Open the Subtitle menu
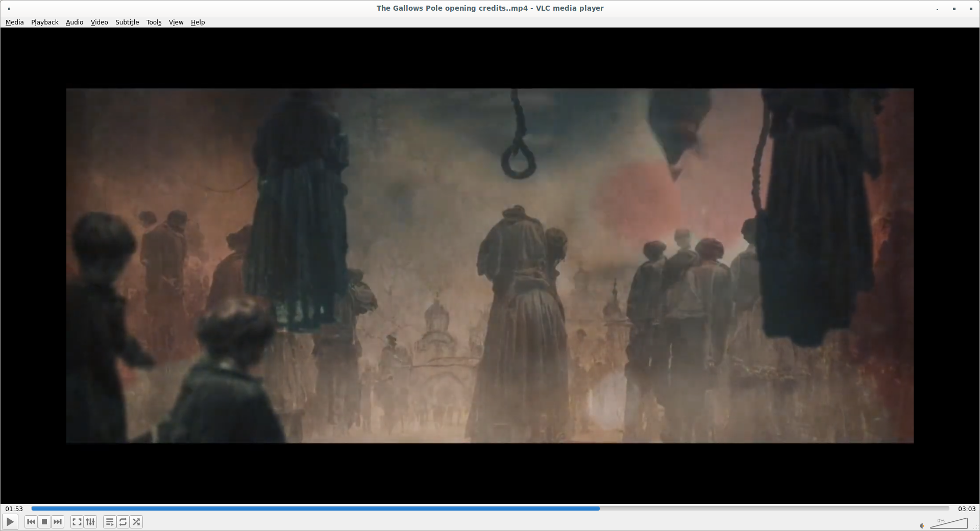This screenshot has height=531, width=980. [x=127, y=22]
